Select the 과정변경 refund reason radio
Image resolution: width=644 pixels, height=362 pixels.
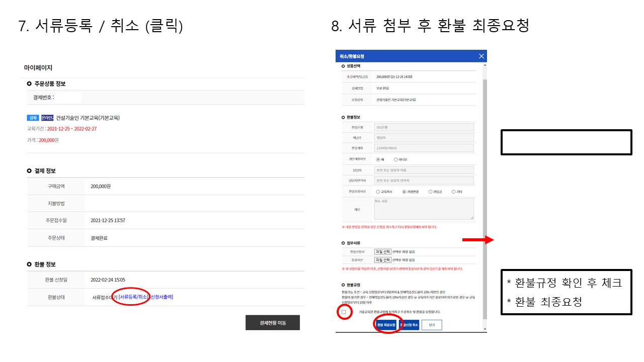click(x=404, y=192)
